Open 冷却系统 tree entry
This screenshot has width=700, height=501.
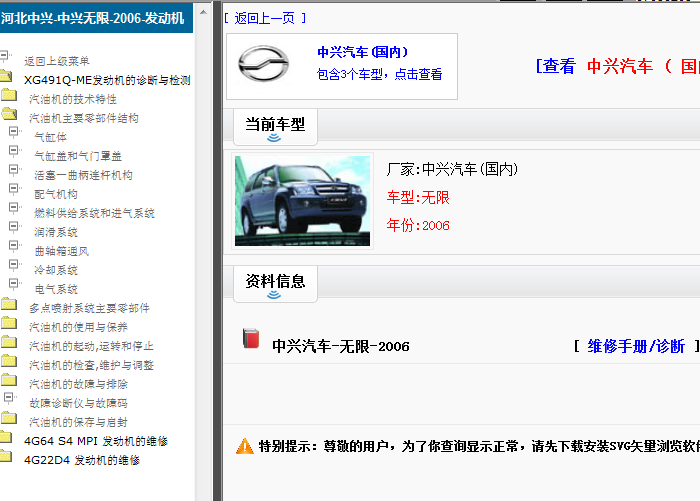56,270
